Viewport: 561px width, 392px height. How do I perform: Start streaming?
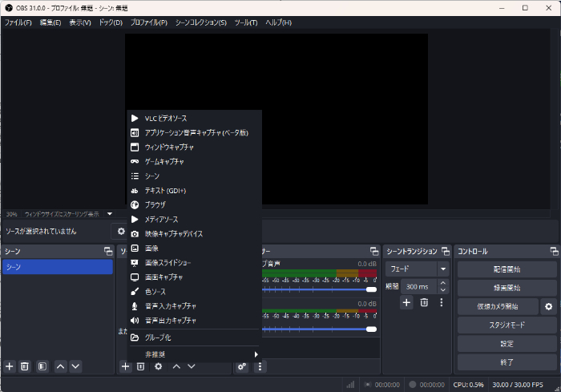click(x=507, y=269)
